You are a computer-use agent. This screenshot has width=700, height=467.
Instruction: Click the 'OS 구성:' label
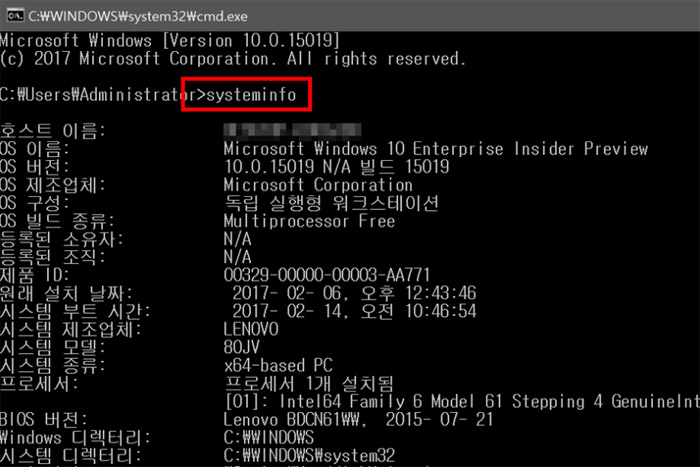pos(35,203)
